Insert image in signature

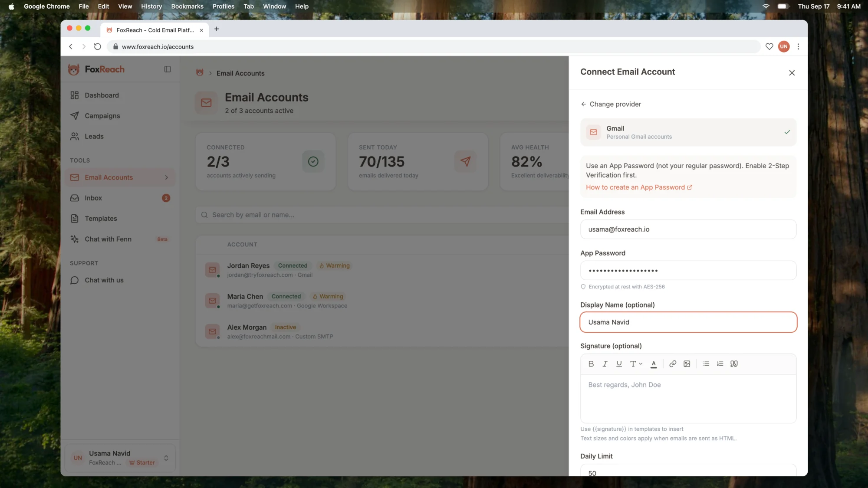pyautogui.click(x=687, y=364)
